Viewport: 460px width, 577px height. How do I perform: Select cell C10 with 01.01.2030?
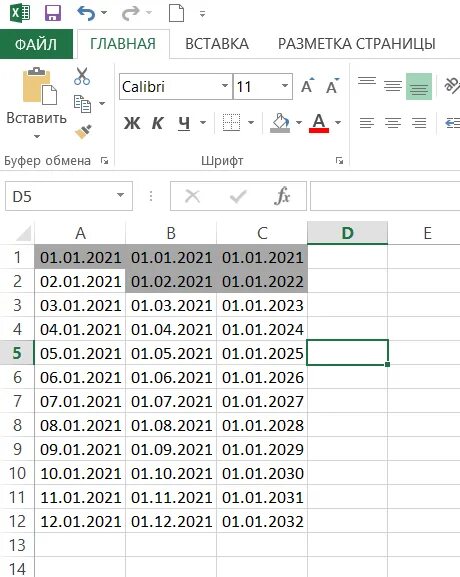[262, 473]
